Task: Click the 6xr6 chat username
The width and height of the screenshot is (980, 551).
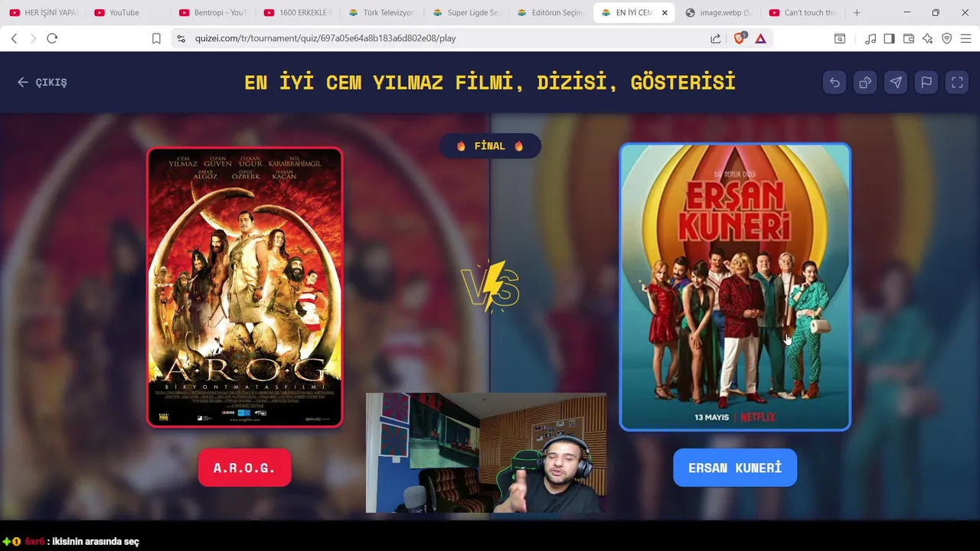Action: 34,541
